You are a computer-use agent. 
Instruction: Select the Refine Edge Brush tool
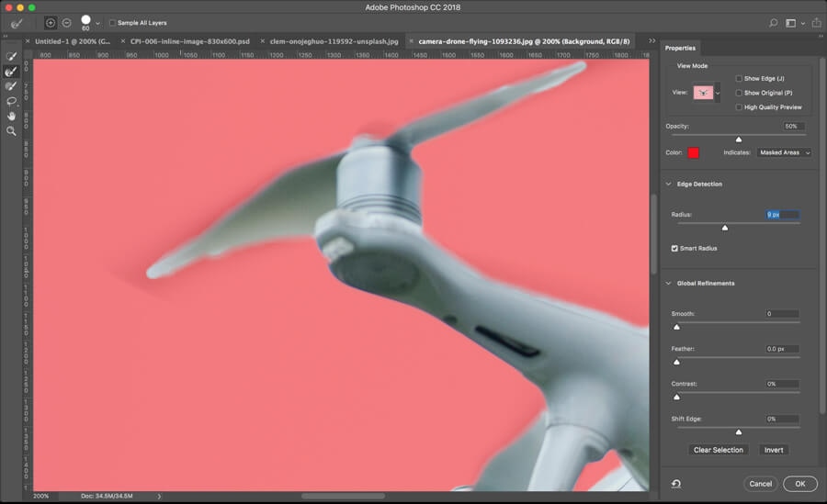[x=12, y=72]
